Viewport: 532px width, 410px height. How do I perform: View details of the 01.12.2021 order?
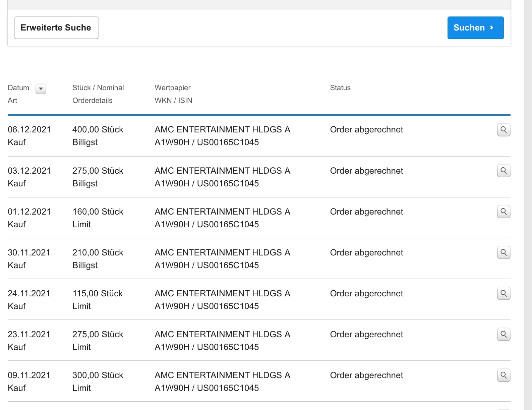click(504, 212)
